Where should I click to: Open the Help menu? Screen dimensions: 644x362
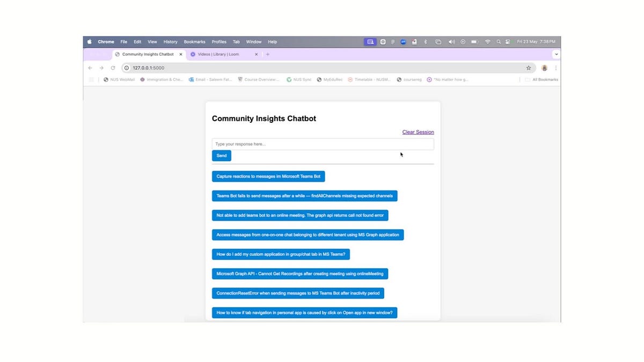tap(273, 42)
